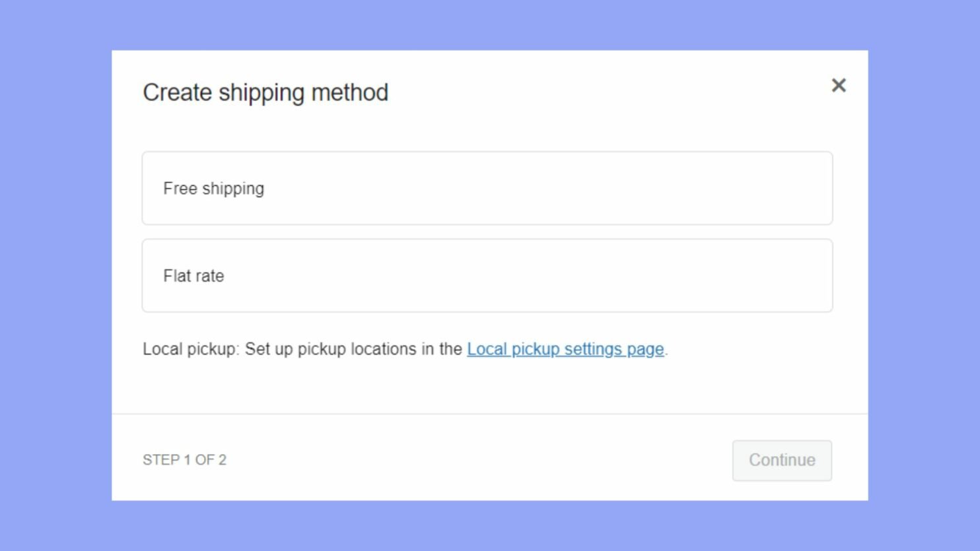Dismiss the shipping method modal with X
The image size is (980, 551).
(x=839, y=86)
